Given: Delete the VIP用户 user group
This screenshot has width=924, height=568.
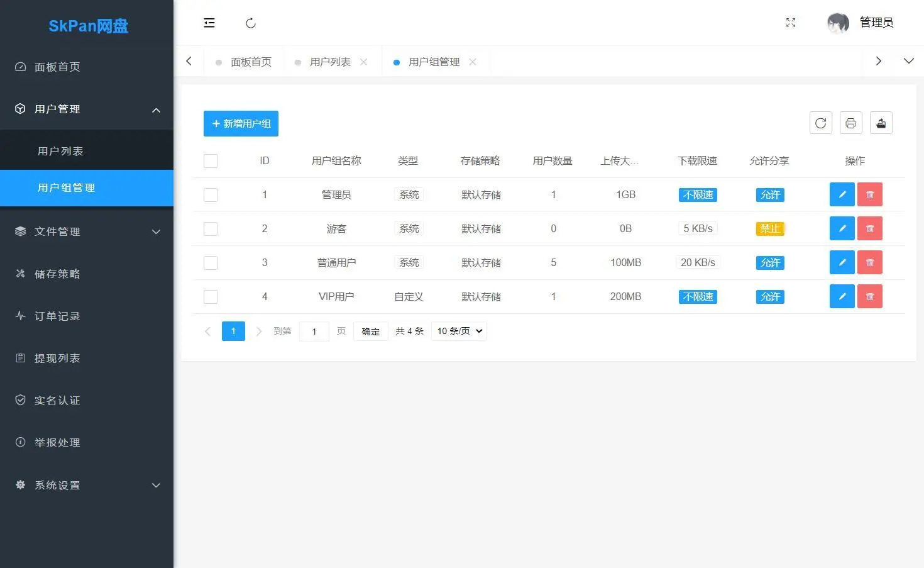Looking at the screenshot, I should [x=869, y=297].
